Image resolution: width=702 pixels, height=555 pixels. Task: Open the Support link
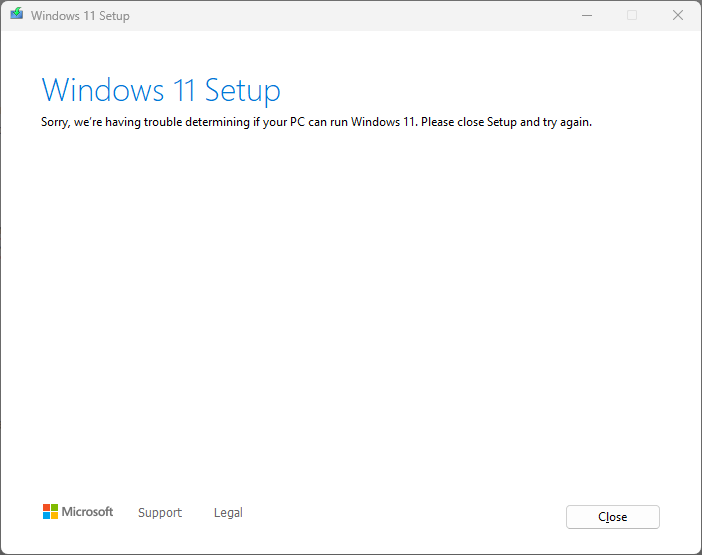tap(160, 512)
